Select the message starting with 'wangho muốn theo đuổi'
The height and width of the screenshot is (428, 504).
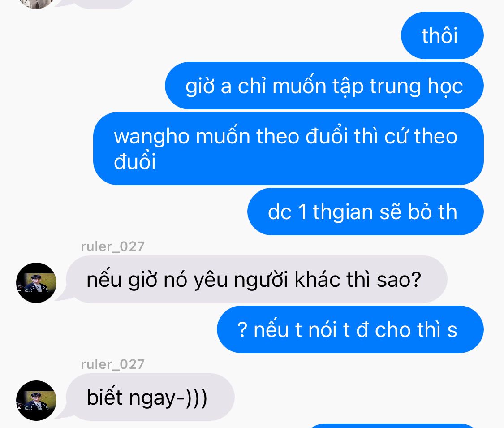[289, 148]
